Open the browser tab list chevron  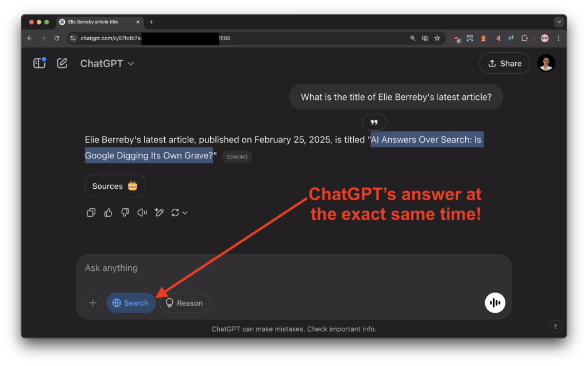(559, 22)
